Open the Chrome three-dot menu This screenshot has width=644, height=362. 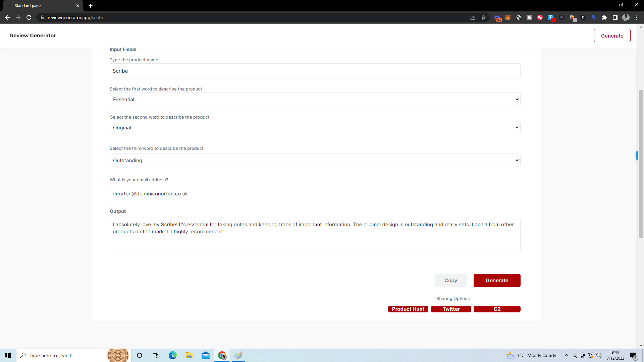click(x=637, y=17)
